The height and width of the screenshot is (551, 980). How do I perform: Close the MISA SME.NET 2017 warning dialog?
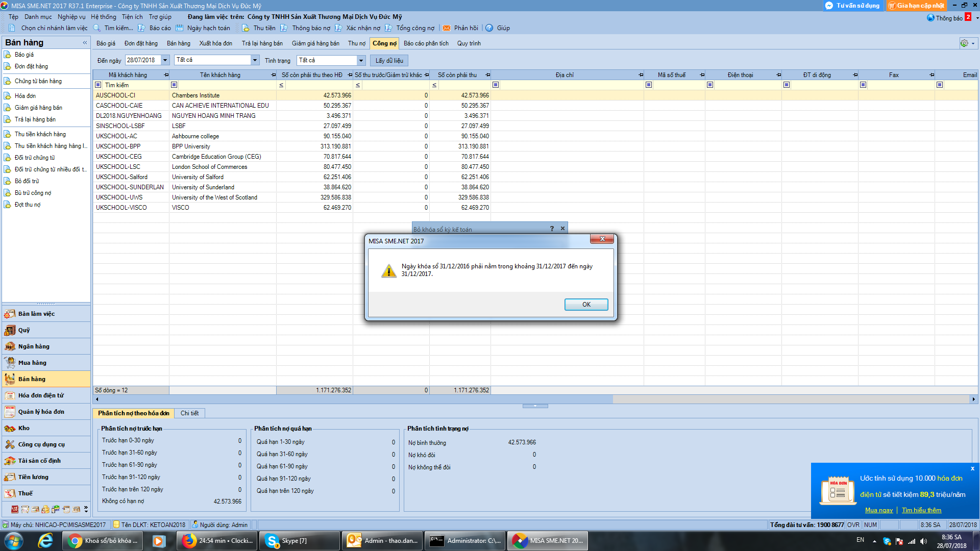click(x=602, y=239)
